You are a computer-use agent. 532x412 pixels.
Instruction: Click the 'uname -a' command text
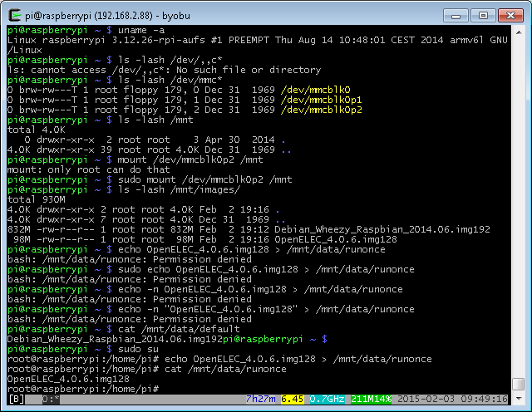(x=141, y=30)
